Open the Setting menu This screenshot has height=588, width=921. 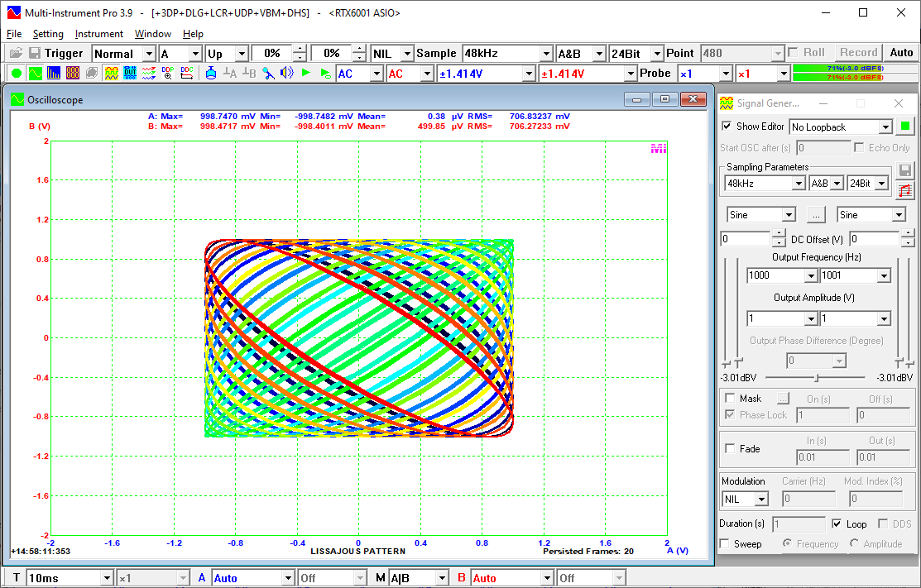(48, 34)
